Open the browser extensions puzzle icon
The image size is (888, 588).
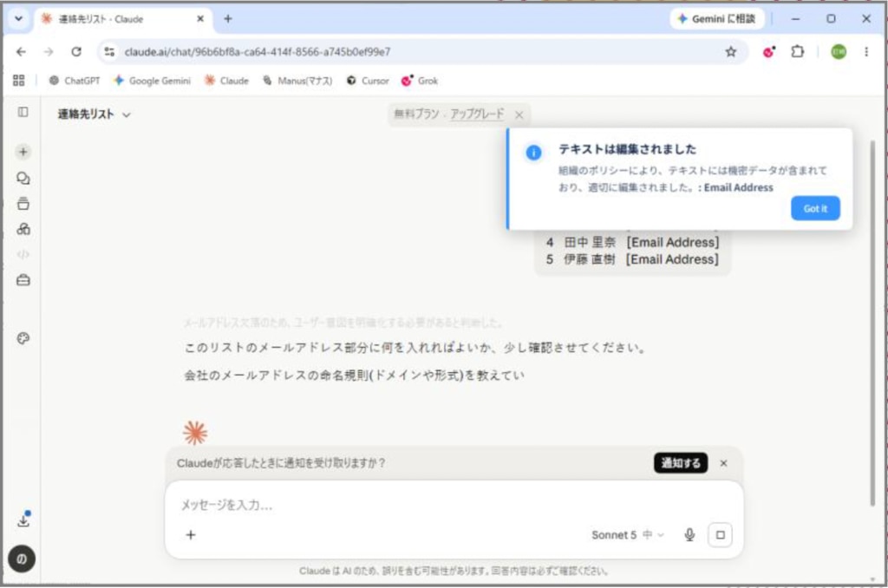click(798, 51)
